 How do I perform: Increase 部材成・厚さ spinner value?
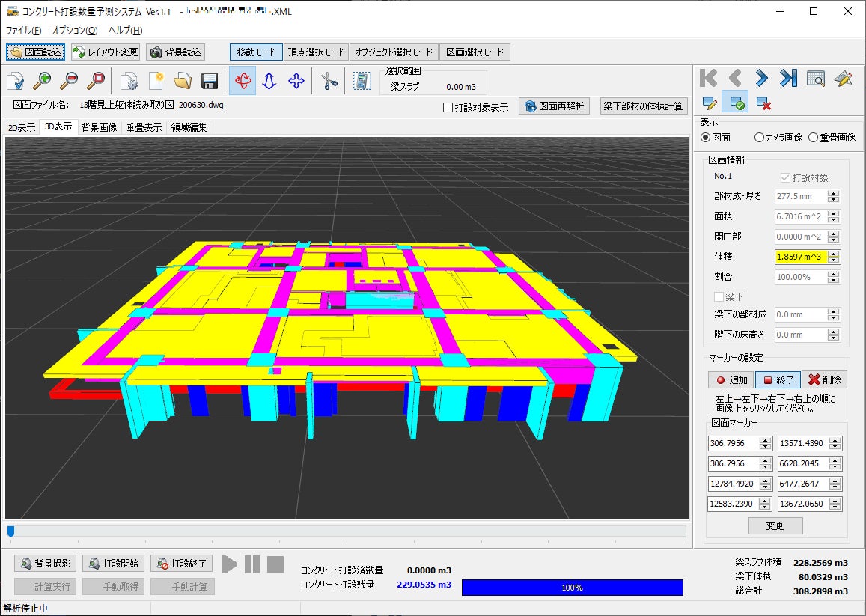[834, 193]
